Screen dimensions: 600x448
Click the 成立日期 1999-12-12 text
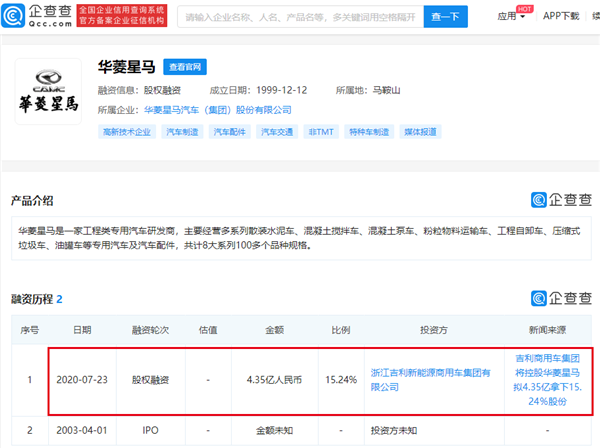(x=258, y=90)
